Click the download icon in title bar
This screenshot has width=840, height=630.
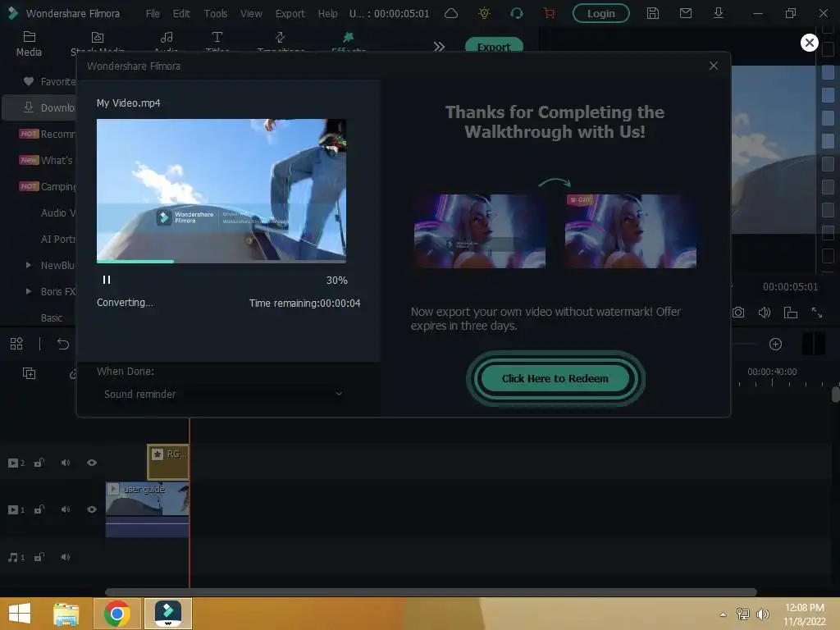coord(719,13)
